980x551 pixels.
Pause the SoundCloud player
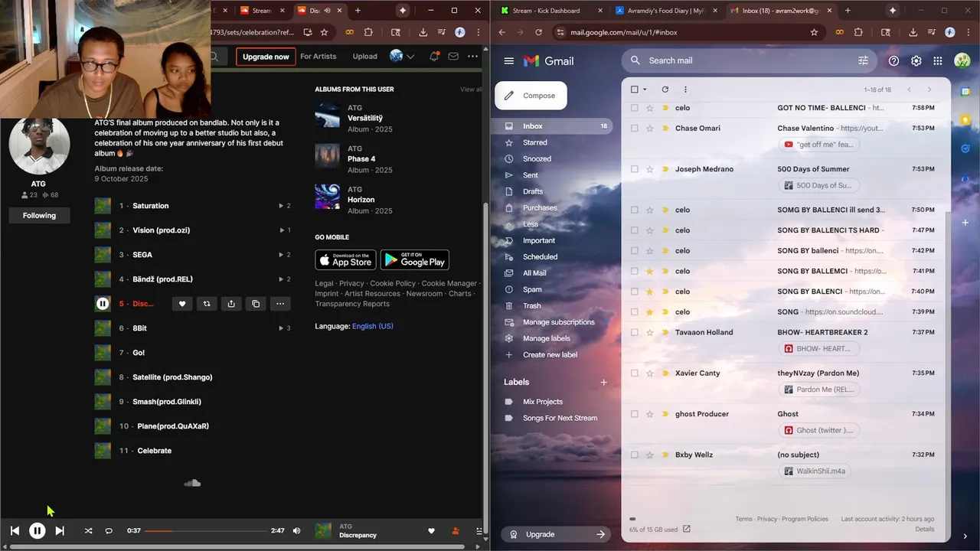37,530
